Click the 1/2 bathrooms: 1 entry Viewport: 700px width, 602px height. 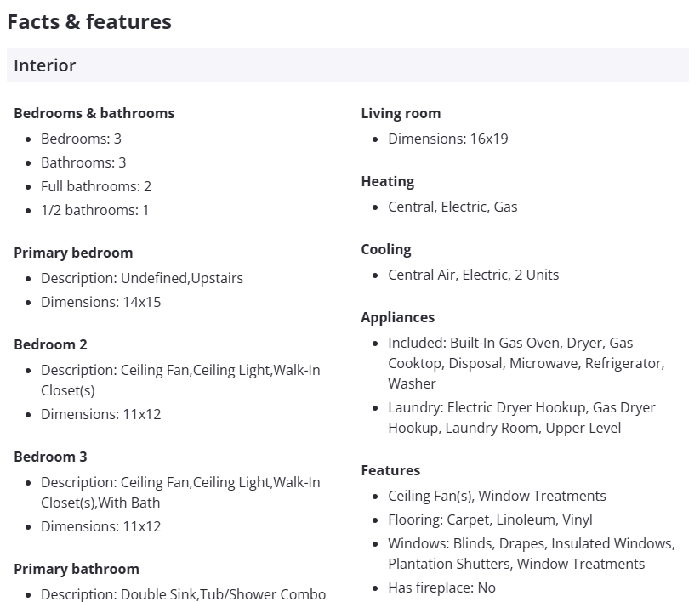94,210
